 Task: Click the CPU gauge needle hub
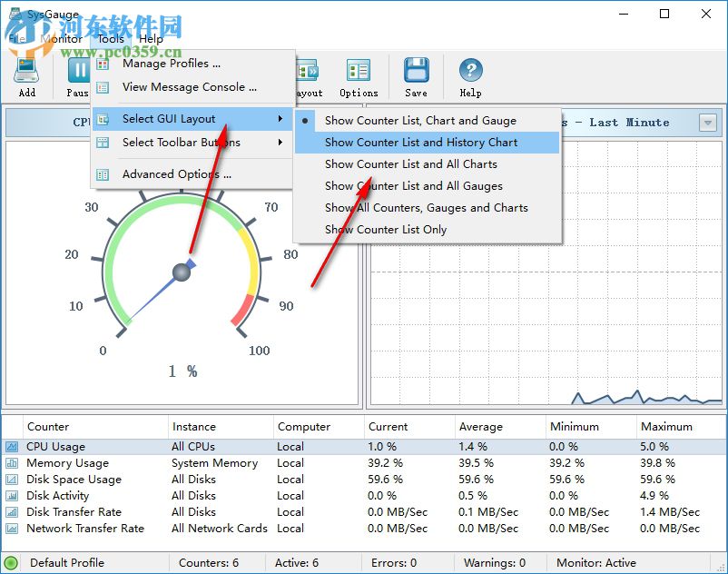[182, 272]
